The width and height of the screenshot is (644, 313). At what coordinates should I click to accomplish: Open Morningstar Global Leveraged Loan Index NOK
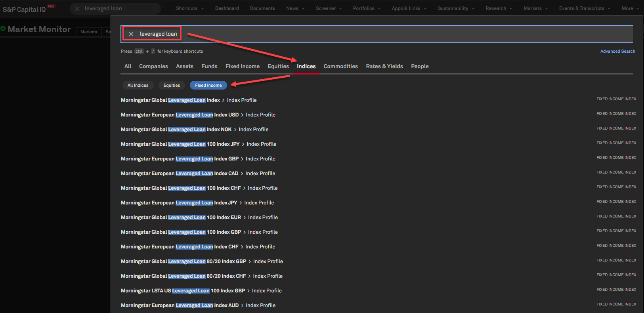(195, 130)
